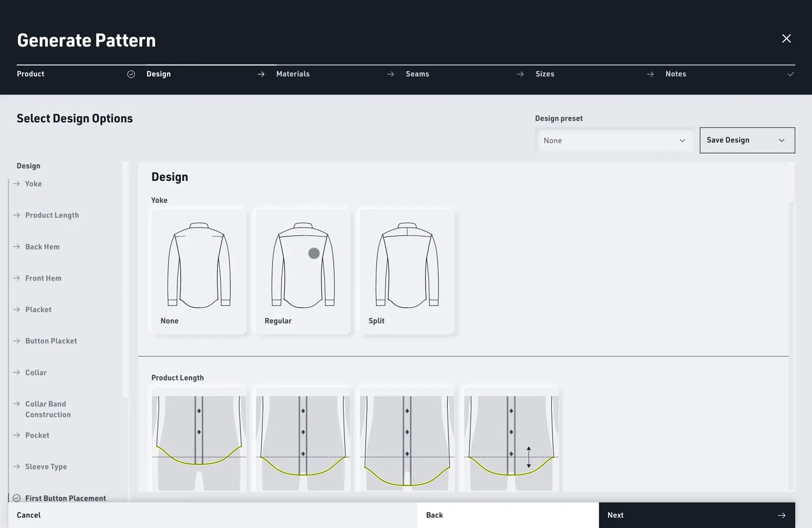Switch to the Seams step

coord(417,74)
